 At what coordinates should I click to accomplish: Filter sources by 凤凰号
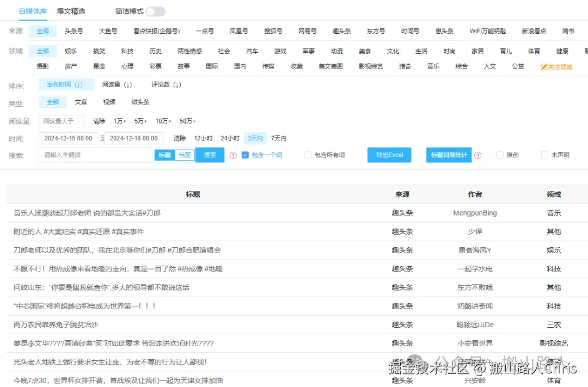[x=238, y=31]
